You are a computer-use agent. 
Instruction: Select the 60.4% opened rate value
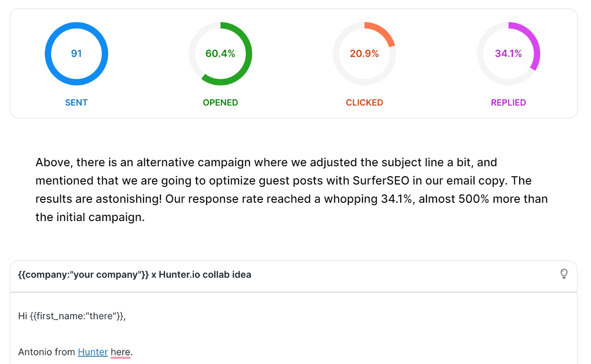pyautogui.click(x=220, y=53)
